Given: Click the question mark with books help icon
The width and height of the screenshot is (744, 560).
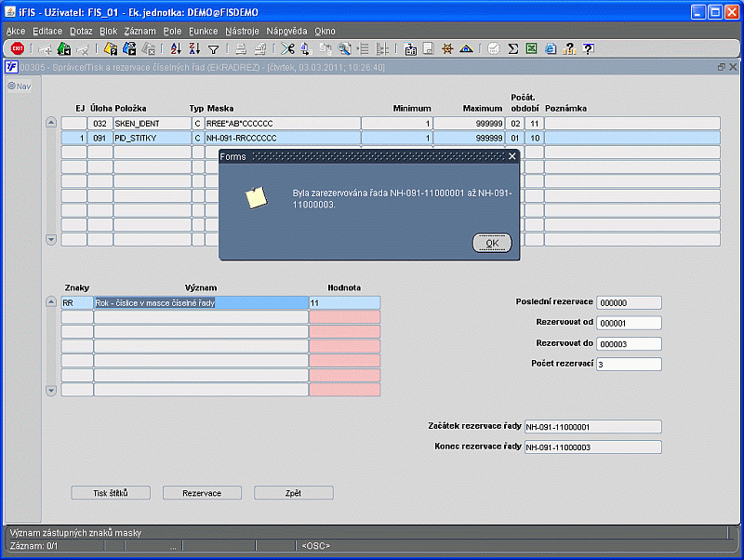Looking at the screenshot, I should point(569,48).
